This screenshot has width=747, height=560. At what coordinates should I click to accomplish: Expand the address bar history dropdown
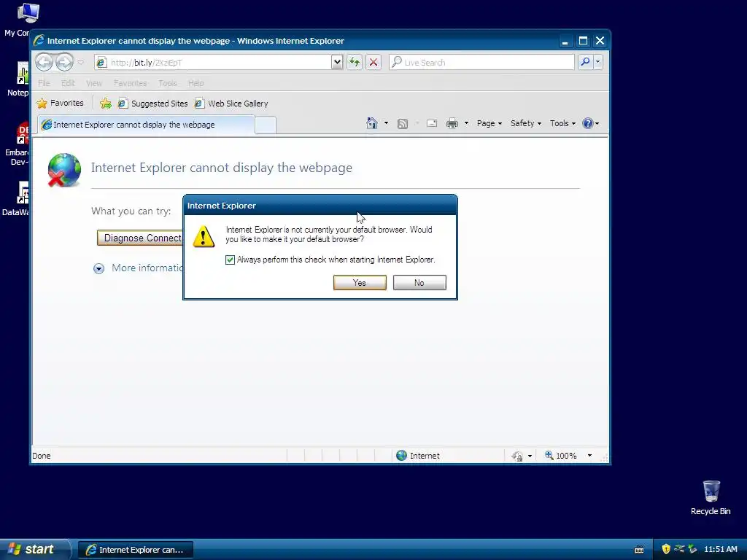pyautogui.click(x=337, y=62)
